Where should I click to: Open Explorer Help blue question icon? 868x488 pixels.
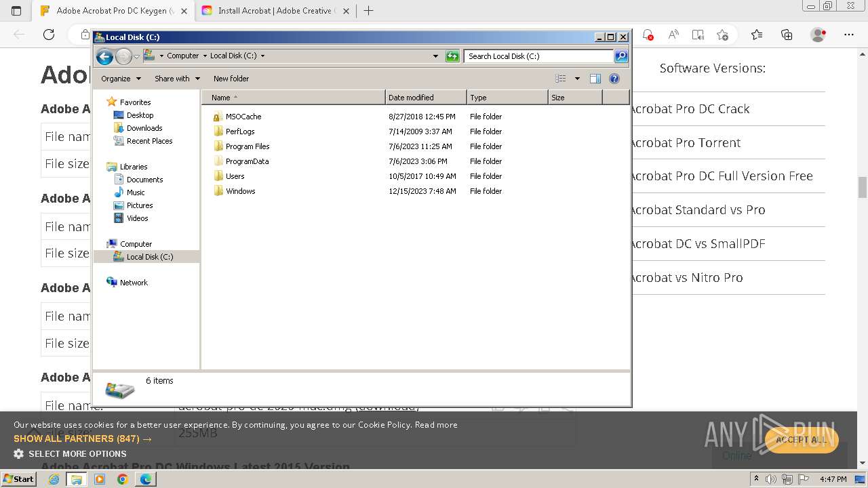pos(614,79)
